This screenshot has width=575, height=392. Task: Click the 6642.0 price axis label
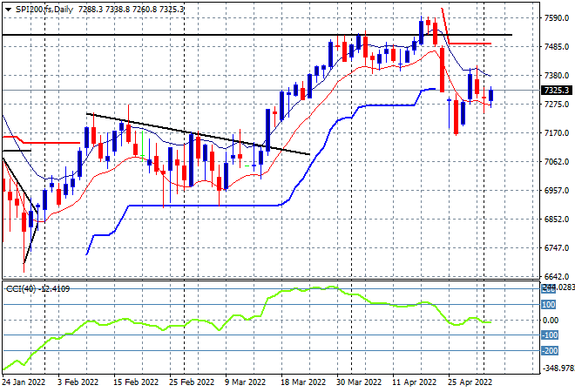click(557, 276)
